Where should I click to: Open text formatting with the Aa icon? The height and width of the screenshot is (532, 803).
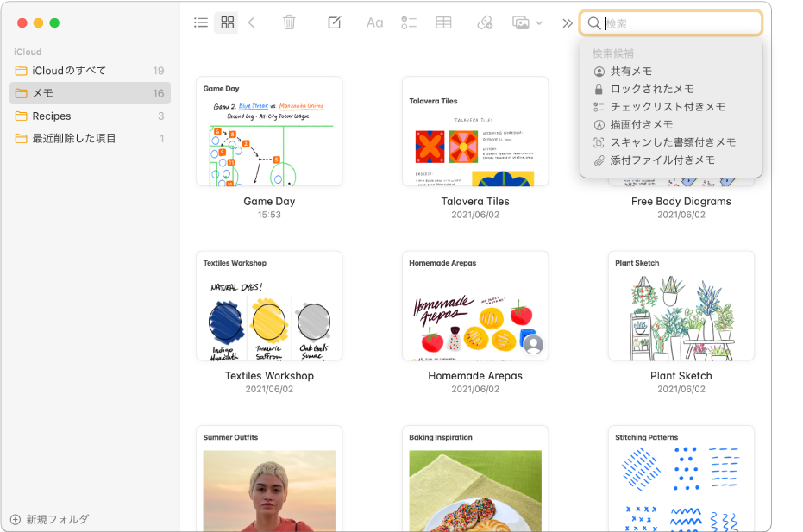point(374,22)
